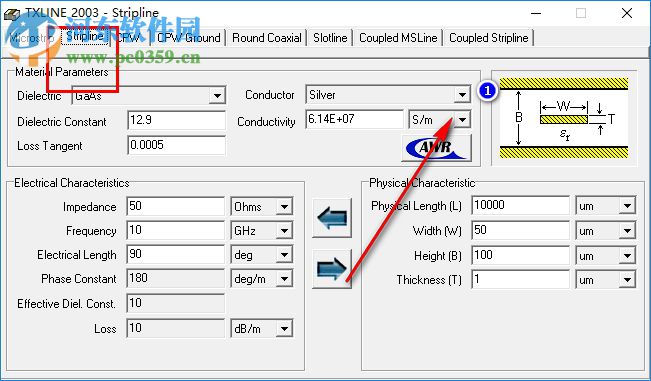
Task: Click the left blue arrow synthesize button
Action: coord(332,217)
